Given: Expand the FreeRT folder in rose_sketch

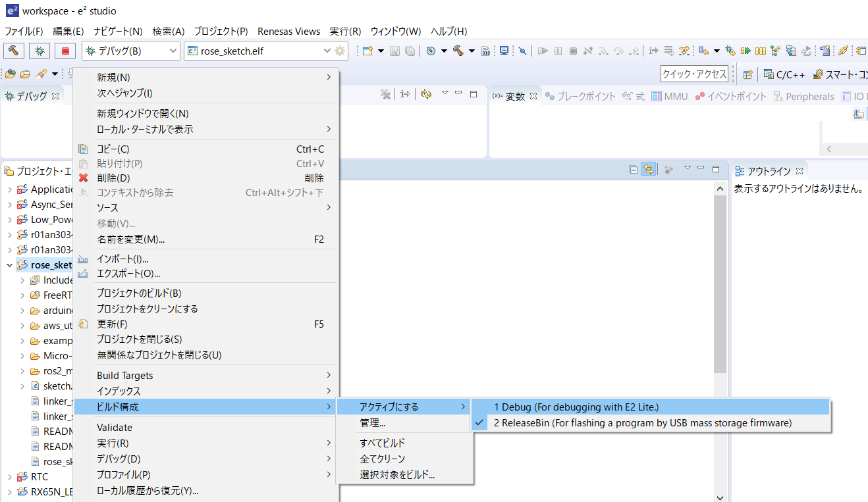Looking at the screenshot, I should pos(22,295).
